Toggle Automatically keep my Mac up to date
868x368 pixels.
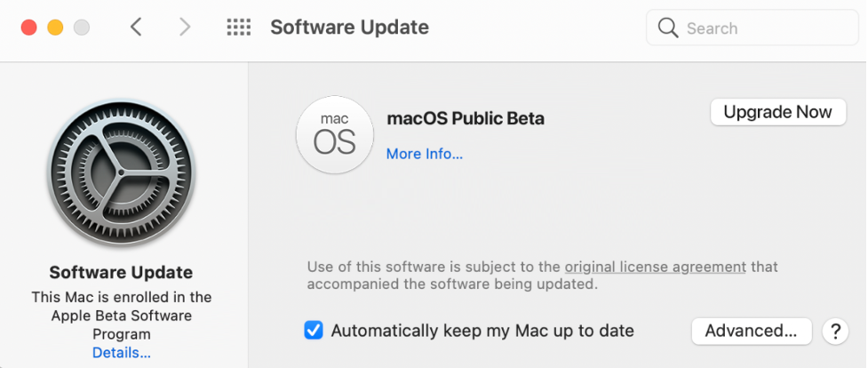[x=314, y=331]
